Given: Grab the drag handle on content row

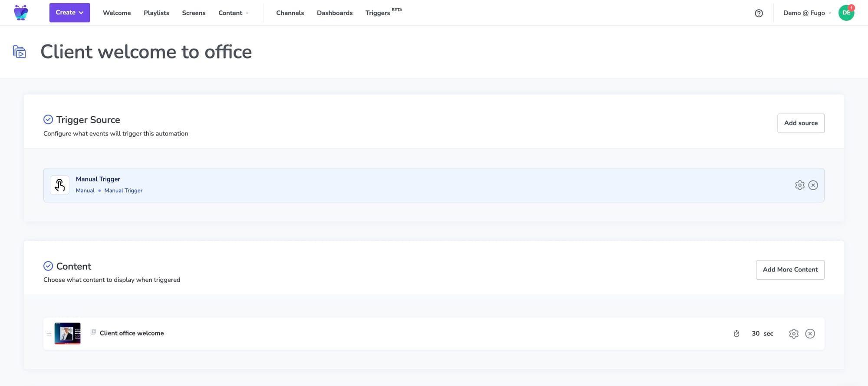Looking at the screenshot, I should point(49,333).
